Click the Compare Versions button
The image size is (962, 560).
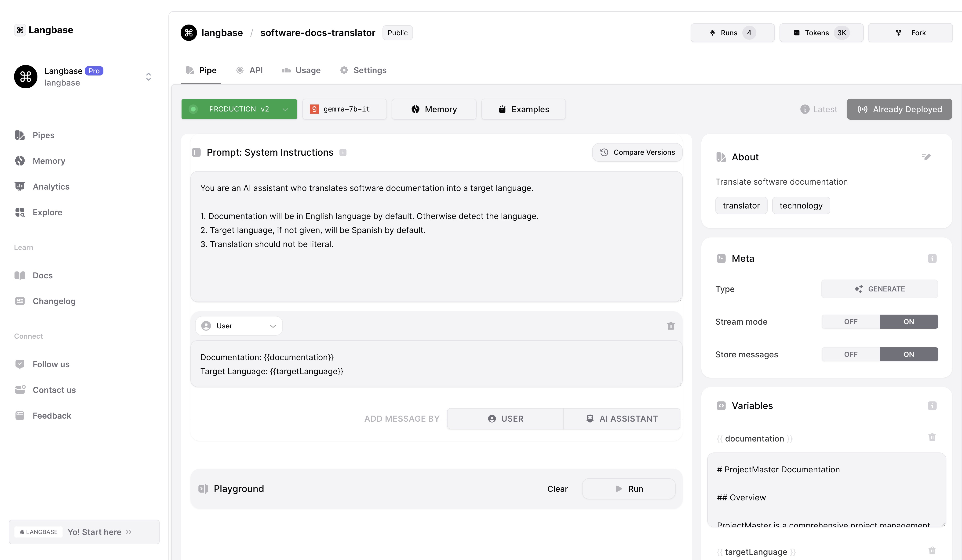tap(637, 152)
